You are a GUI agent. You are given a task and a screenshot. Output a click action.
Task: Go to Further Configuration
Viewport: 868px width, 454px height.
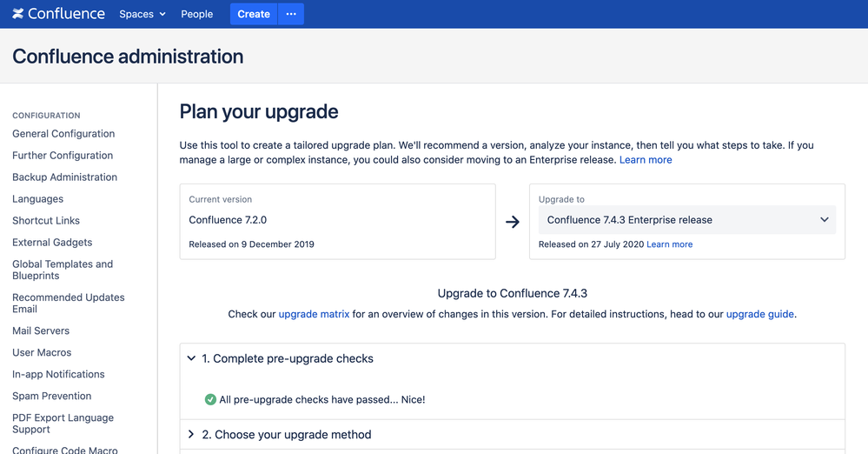coord(63,155)
